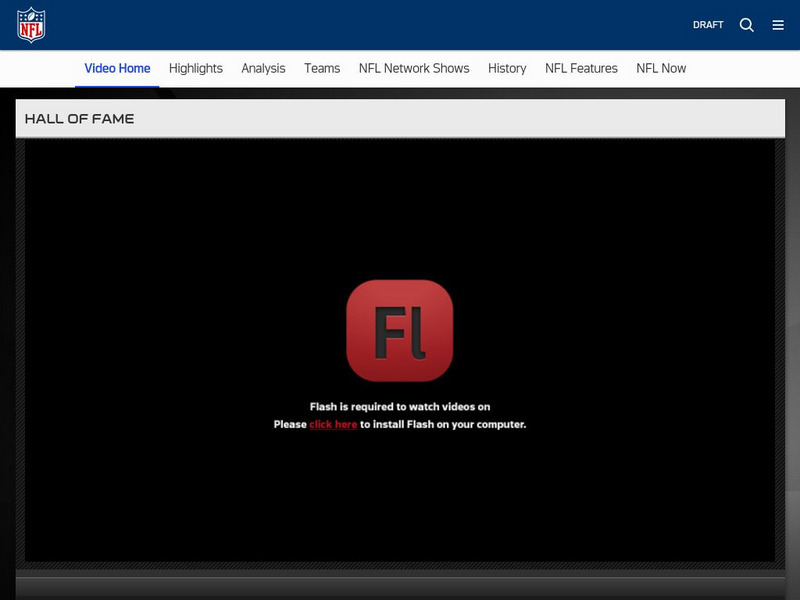The width and height of the screenshot is (800, 600).
Task: Open the Teams tab
Action: (x=322, y=68)
